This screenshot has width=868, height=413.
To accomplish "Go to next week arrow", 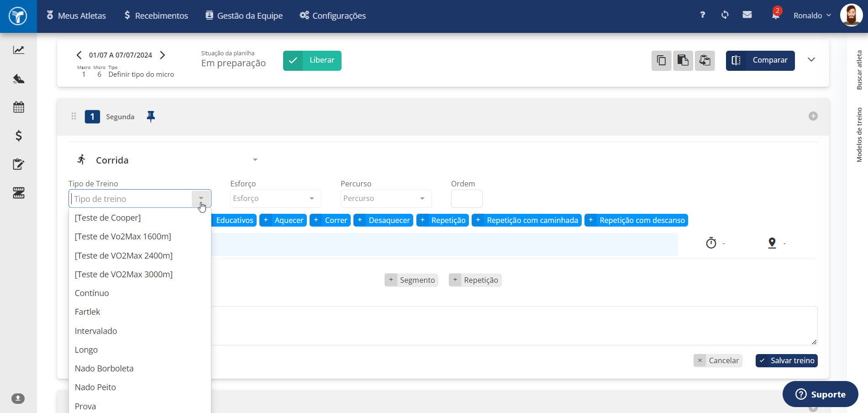I will click(163, 55).
